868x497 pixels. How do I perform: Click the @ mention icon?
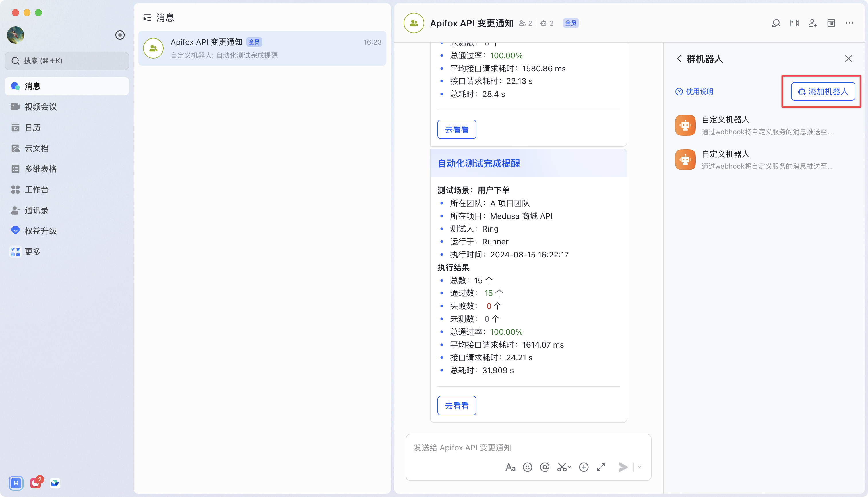545,467
